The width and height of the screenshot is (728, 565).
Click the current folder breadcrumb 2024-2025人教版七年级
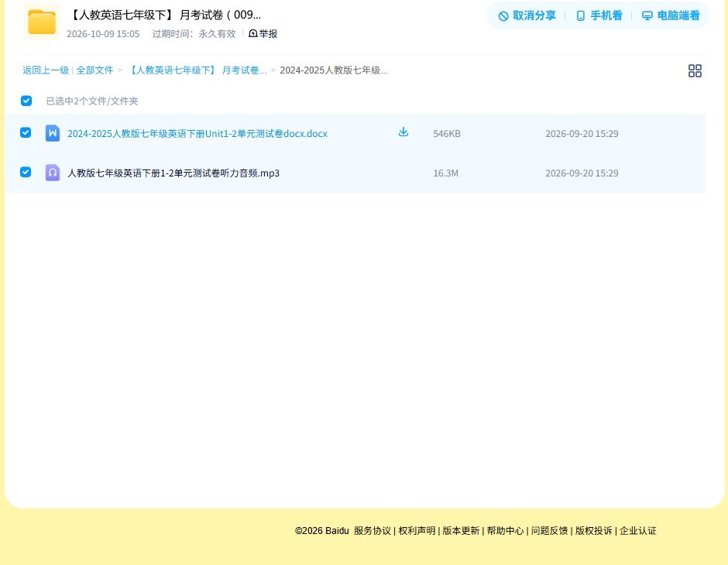333,70
